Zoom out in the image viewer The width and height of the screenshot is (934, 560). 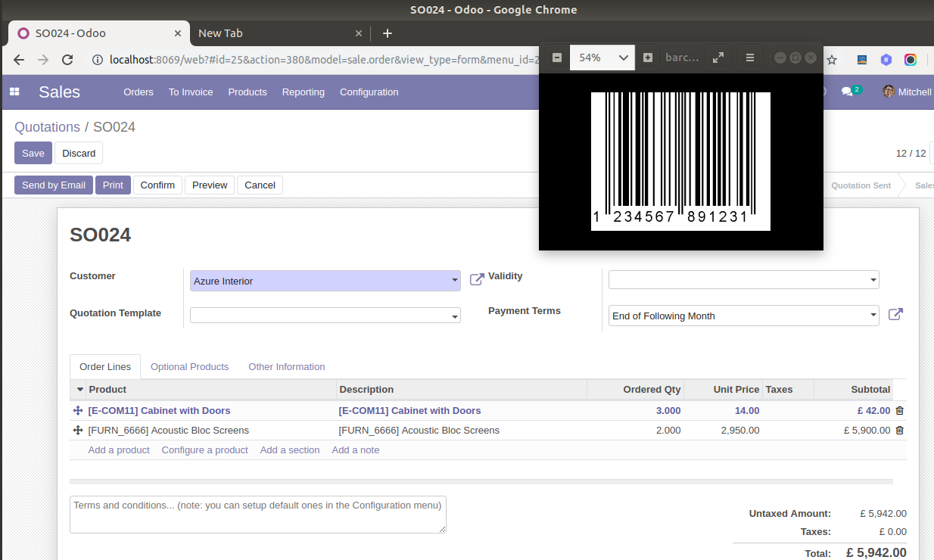557,58
